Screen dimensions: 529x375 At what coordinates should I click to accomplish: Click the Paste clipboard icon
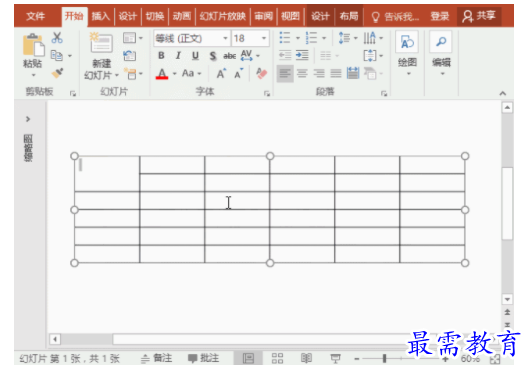[x=33, y=45]
